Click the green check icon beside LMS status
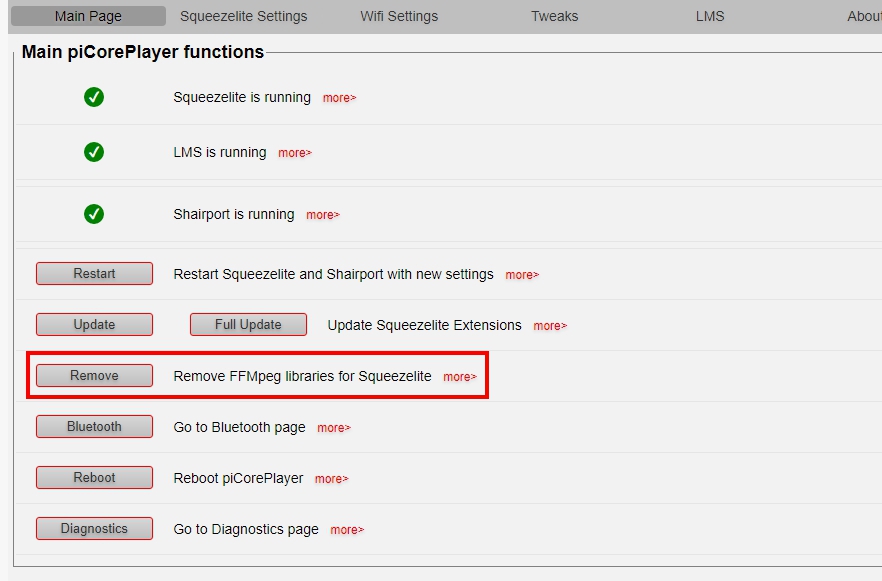The height and width of the screenshot is (581, 882). point(94,152)
